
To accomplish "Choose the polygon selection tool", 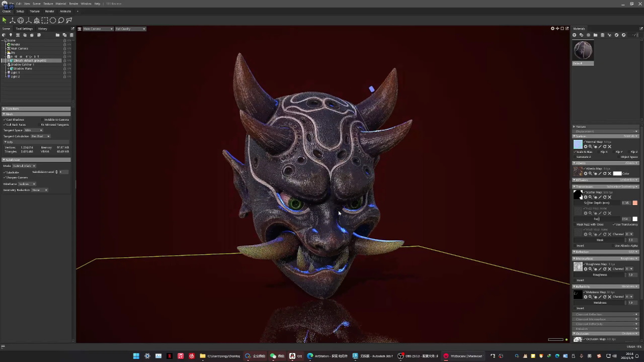I will click(x=69, y=21).
